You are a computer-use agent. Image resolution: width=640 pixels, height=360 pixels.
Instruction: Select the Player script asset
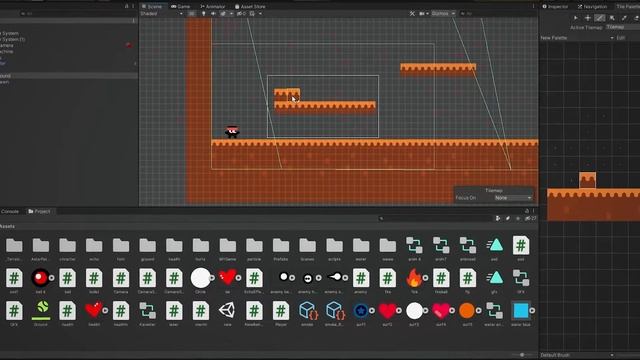(x=281, y=311)
